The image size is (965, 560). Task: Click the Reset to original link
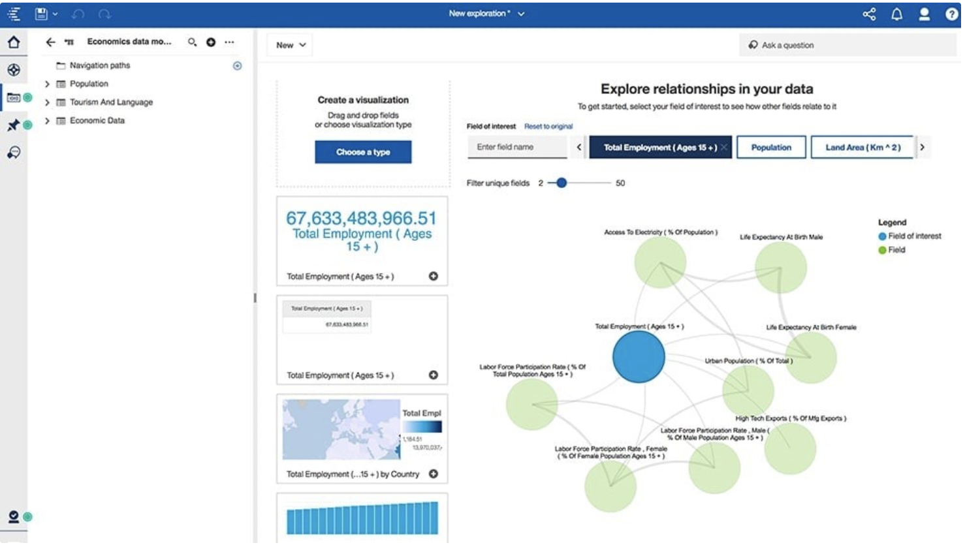click(x=548, y=127)
